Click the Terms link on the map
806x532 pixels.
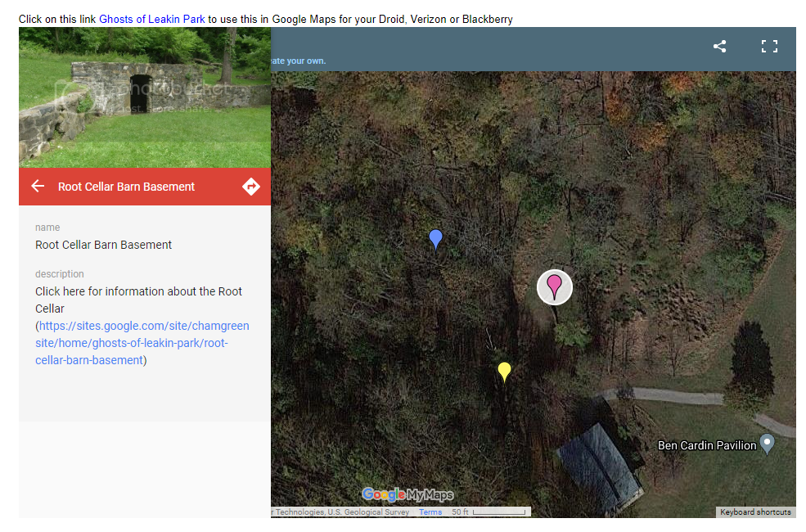430,512
